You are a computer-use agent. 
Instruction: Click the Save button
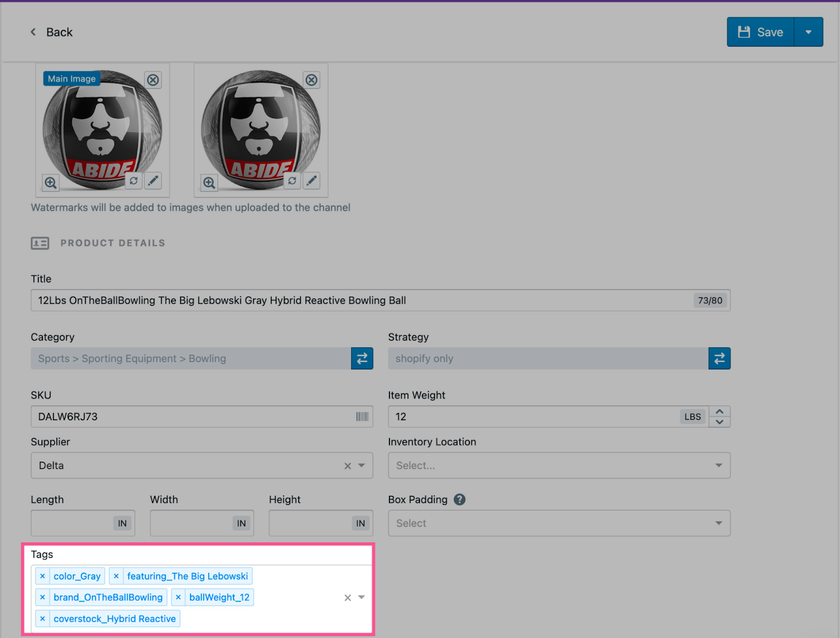coord(760,32)
